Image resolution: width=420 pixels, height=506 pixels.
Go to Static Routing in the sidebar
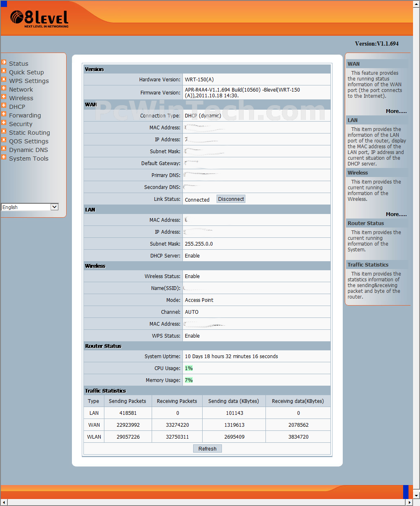pos(30,133)
